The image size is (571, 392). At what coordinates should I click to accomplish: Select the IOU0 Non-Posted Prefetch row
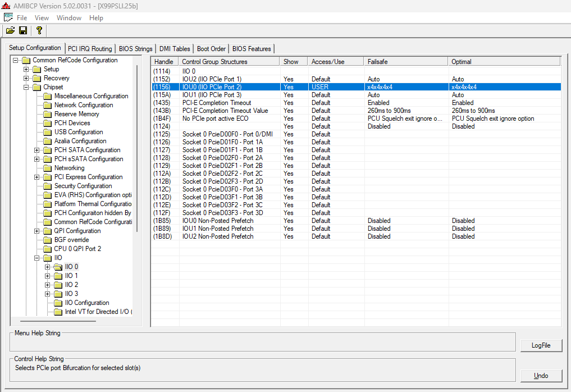[x=356, y=221]
